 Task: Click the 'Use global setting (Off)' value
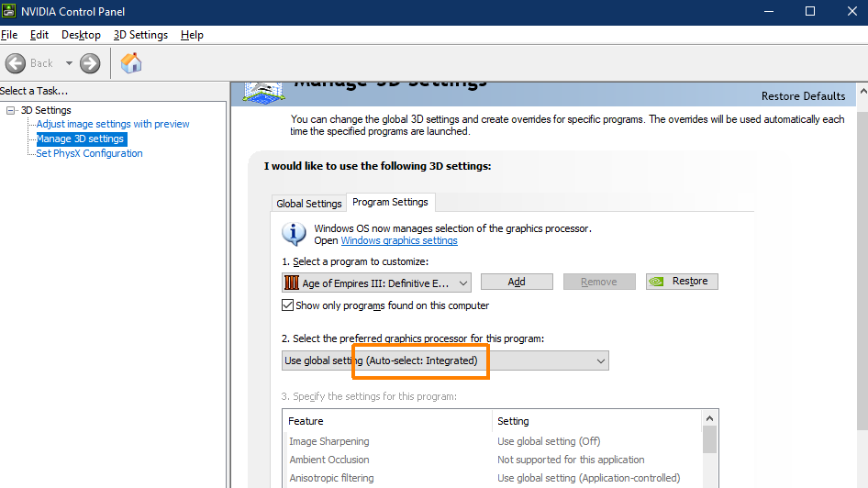pos(549,441)
